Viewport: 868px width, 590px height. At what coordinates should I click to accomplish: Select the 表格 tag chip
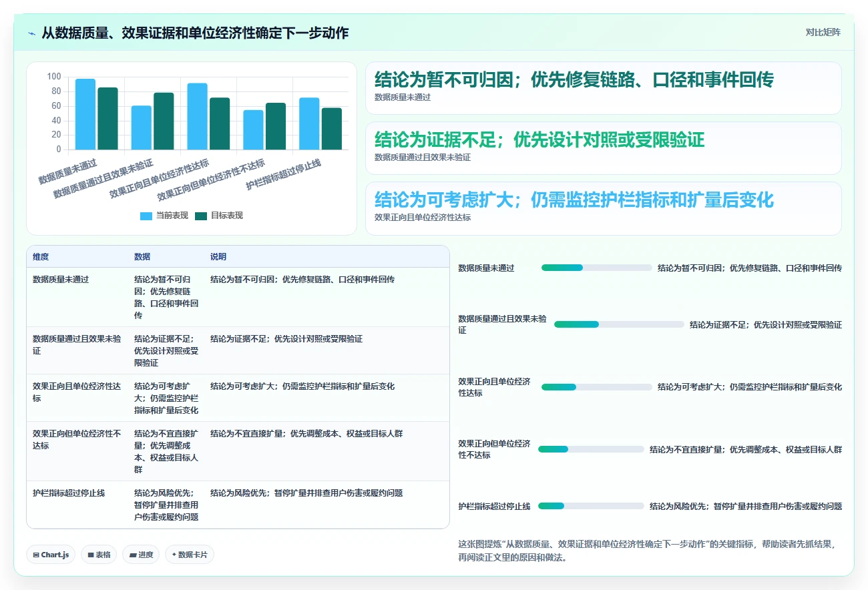(99, 555)
